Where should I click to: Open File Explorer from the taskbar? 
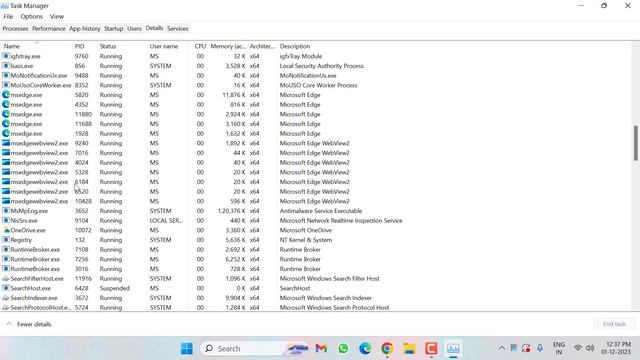tap(409, 348)
